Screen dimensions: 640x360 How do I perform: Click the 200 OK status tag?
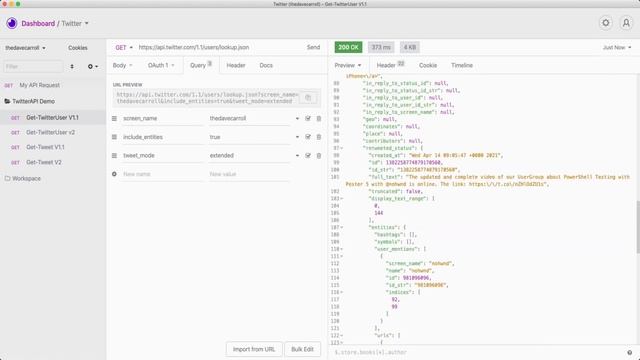348,47
